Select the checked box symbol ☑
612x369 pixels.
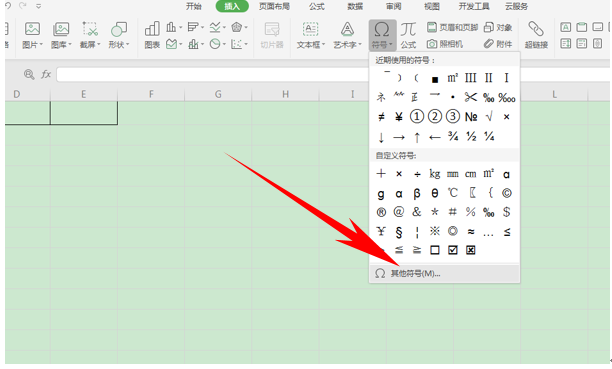(452, 250)
